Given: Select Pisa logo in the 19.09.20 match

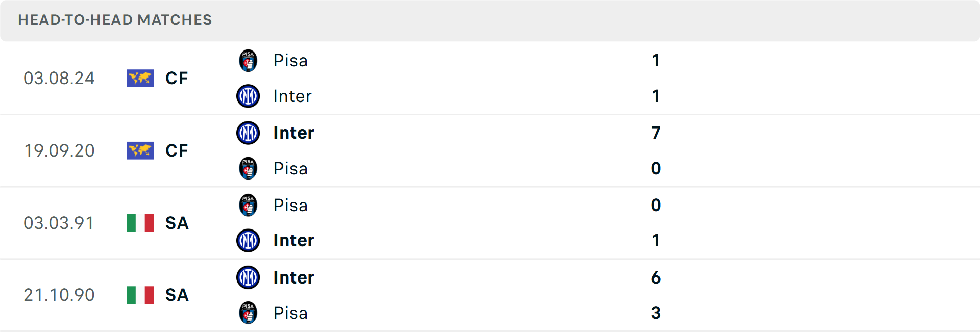Looking at the screenshot, I should point(248,168).
